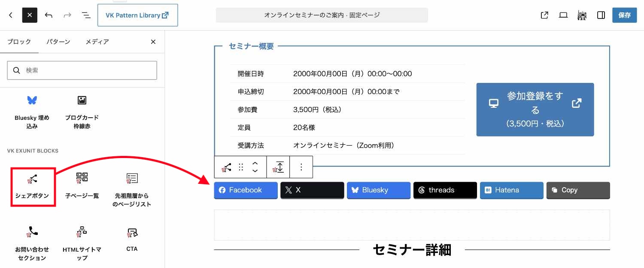
Task: Insert the 子ページ一覧 block
Action: 82,186
